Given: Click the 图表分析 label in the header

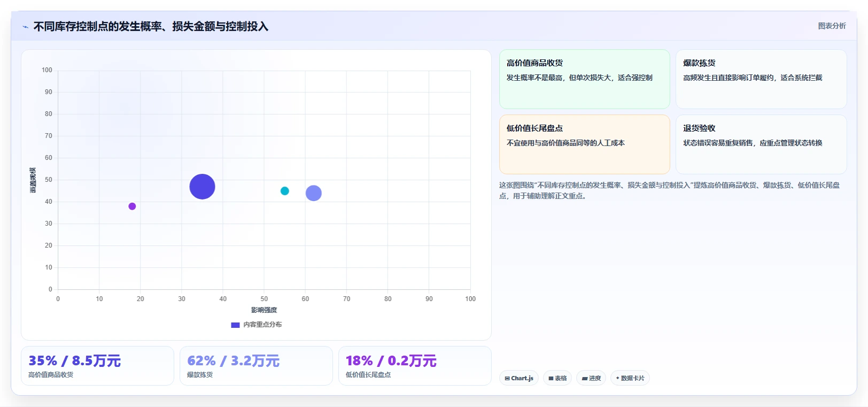Looking at the screenshot, I should [832, 26].
